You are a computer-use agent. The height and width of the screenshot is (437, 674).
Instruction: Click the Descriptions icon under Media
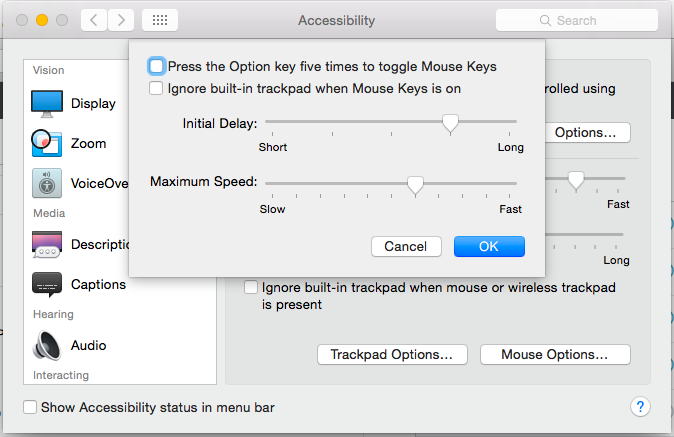(47, 245)
